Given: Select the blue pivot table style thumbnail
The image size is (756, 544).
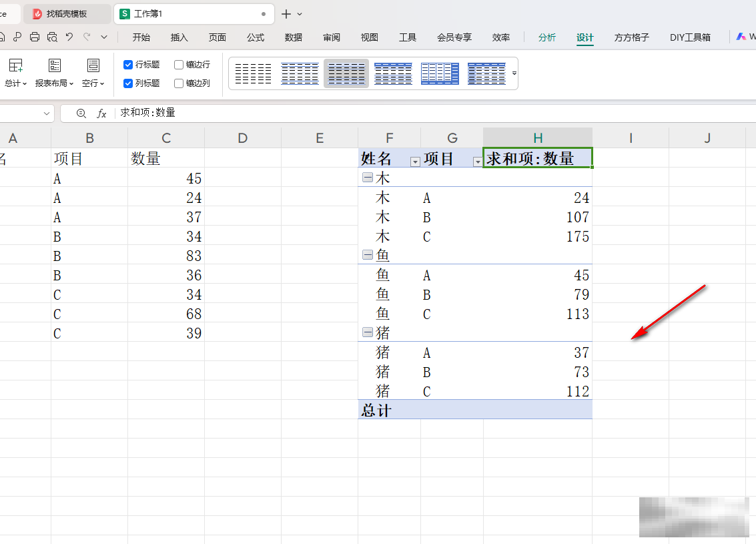Looking at the screenshot, I should 440,73.
